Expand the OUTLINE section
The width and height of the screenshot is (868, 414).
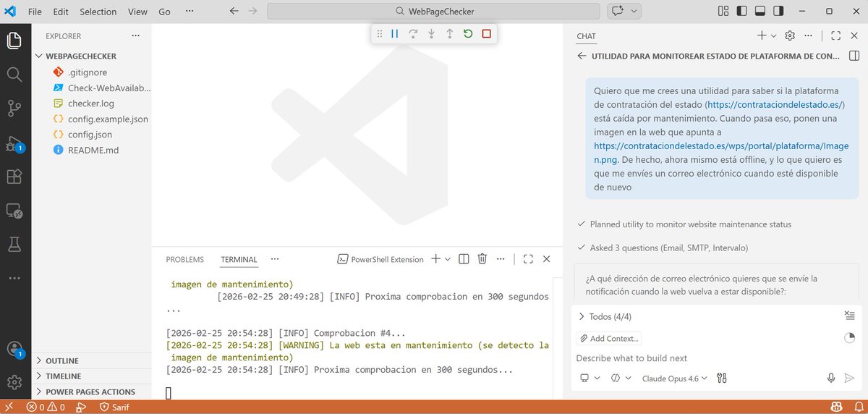point(92,360)
